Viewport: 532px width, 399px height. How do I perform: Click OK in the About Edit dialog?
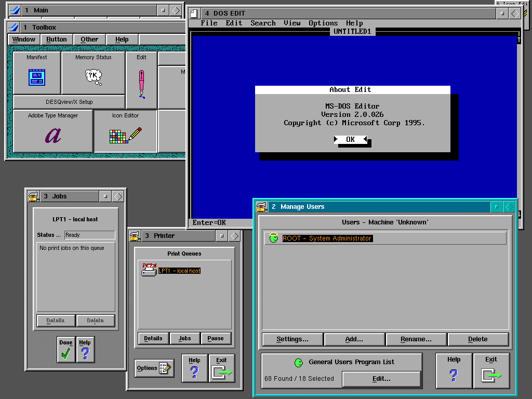[x=351, y=139]
